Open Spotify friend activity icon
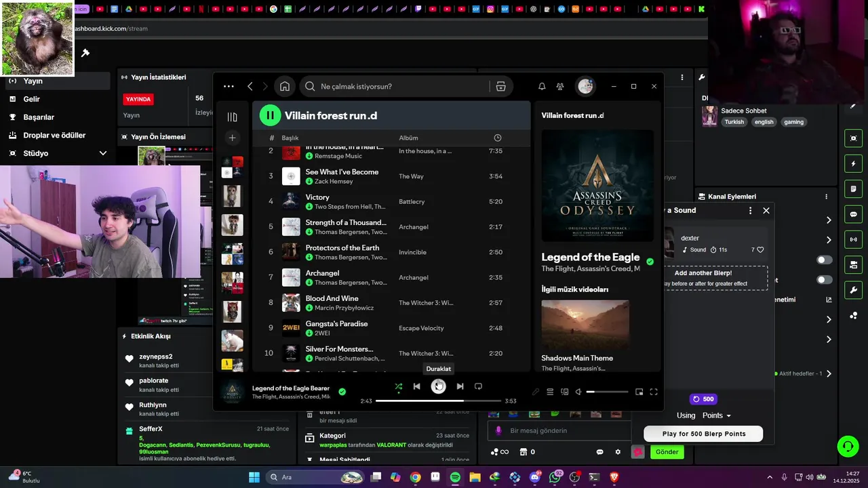 click(x=560, y=86)
